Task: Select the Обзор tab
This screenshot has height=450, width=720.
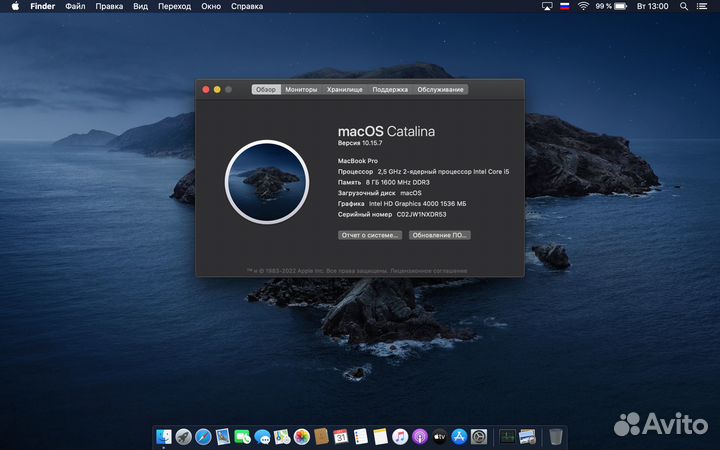Action: (x=266, y=90)
